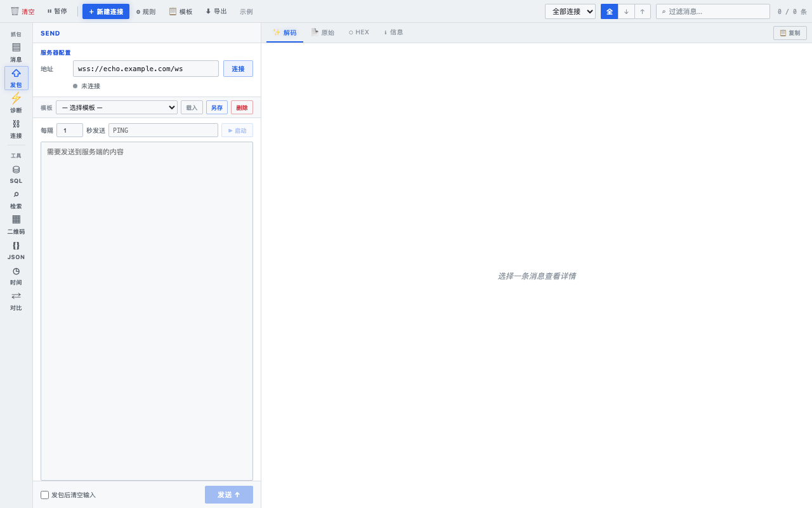Open 模板 templates from the toolbar
The height and width of the screenshot is (508, 812).
[181, 11]
